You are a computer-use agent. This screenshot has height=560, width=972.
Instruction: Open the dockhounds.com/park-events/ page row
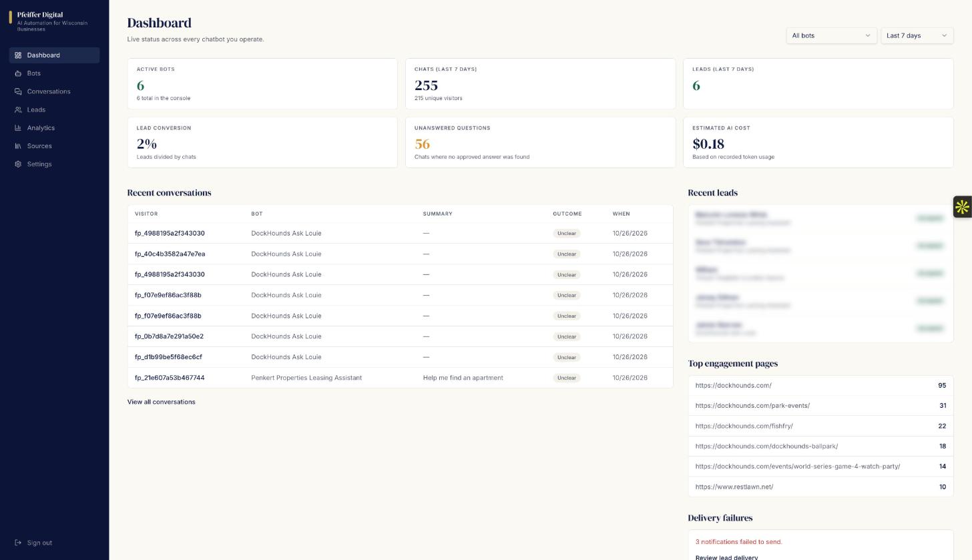point(820,406)
